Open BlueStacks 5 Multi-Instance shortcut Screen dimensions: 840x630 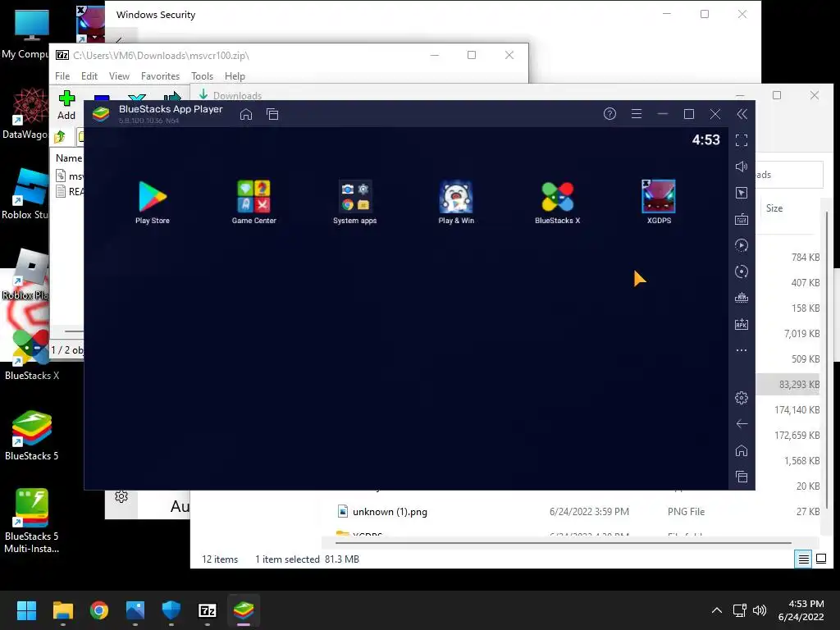32,521
